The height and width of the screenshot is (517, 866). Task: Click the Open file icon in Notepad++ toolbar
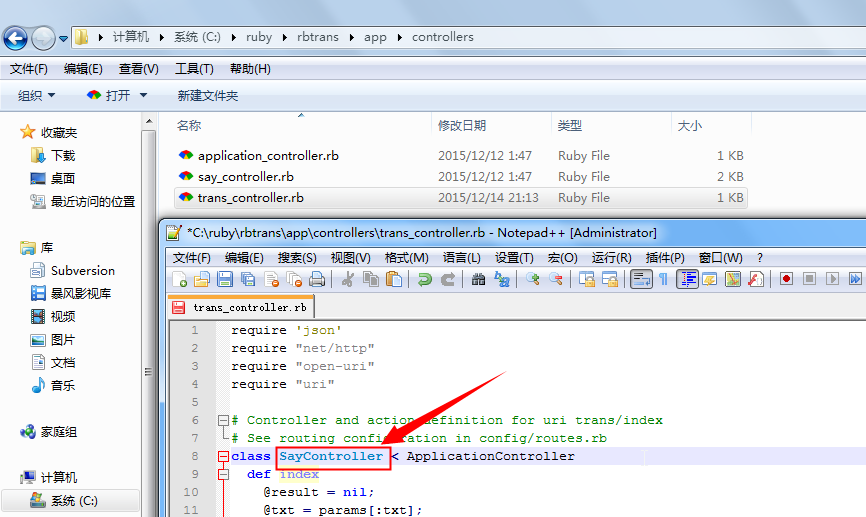tap(202, 279)
